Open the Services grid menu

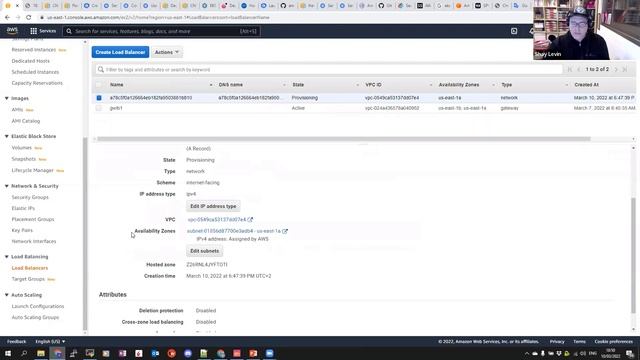pos(43,31)
